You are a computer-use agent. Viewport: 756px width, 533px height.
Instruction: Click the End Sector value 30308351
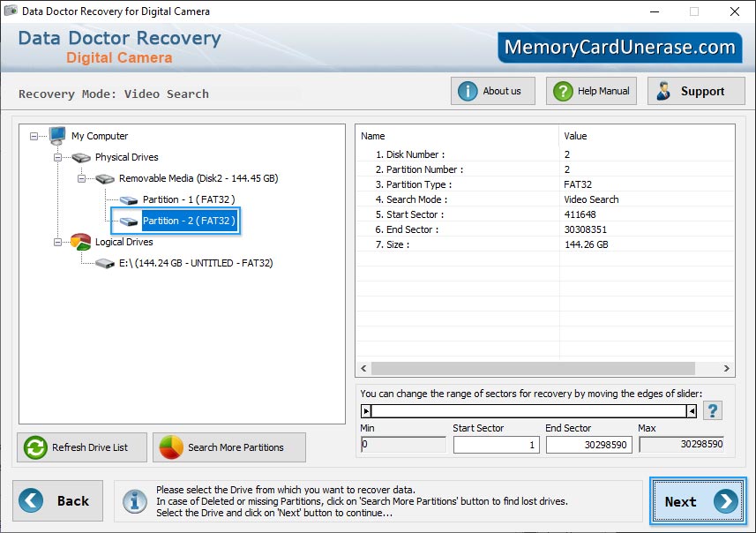click(x=586, y=229)
